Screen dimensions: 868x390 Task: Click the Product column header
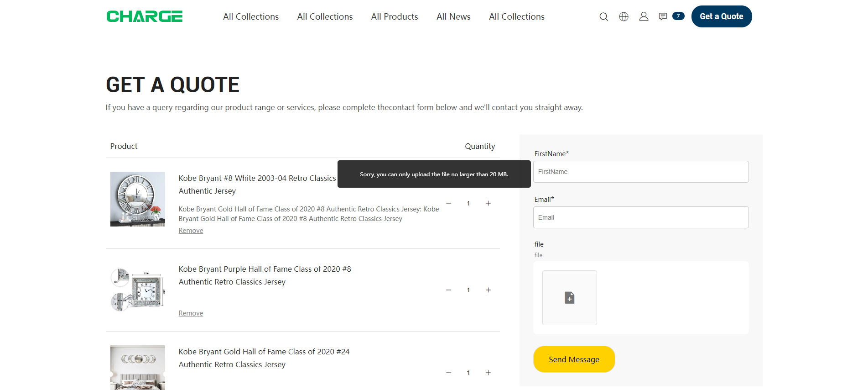coord(124,146)
